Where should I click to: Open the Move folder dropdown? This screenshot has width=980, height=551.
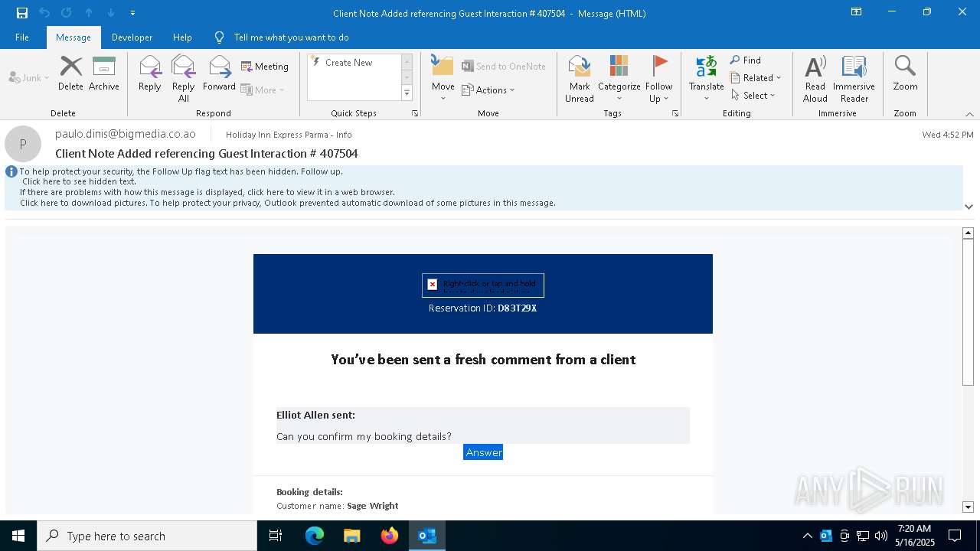(x=443, y=78)
